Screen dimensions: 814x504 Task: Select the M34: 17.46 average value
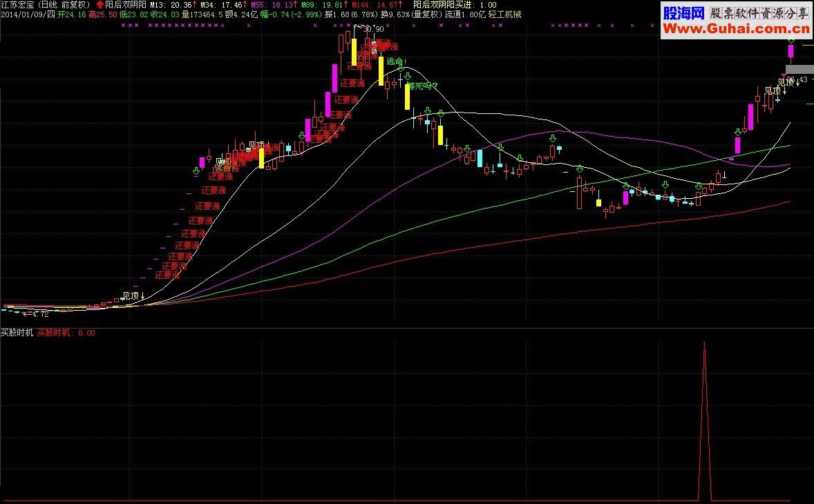pyautogui.click(x=222, y=5)
